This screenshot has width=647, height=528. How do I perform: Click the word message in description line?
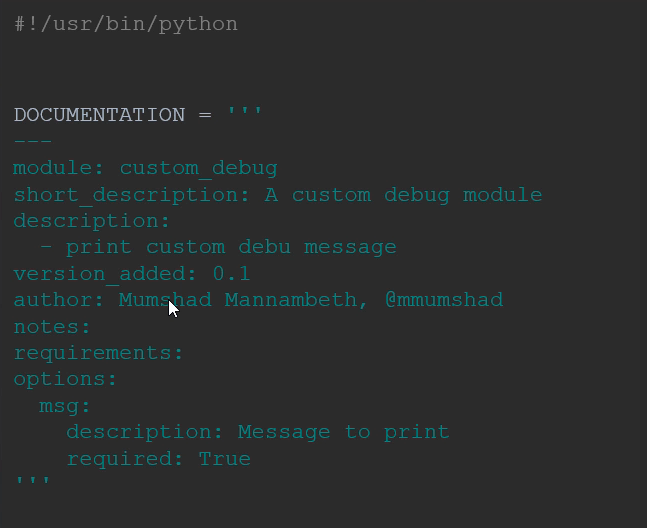pyautogui.click(x=350, y=248)
